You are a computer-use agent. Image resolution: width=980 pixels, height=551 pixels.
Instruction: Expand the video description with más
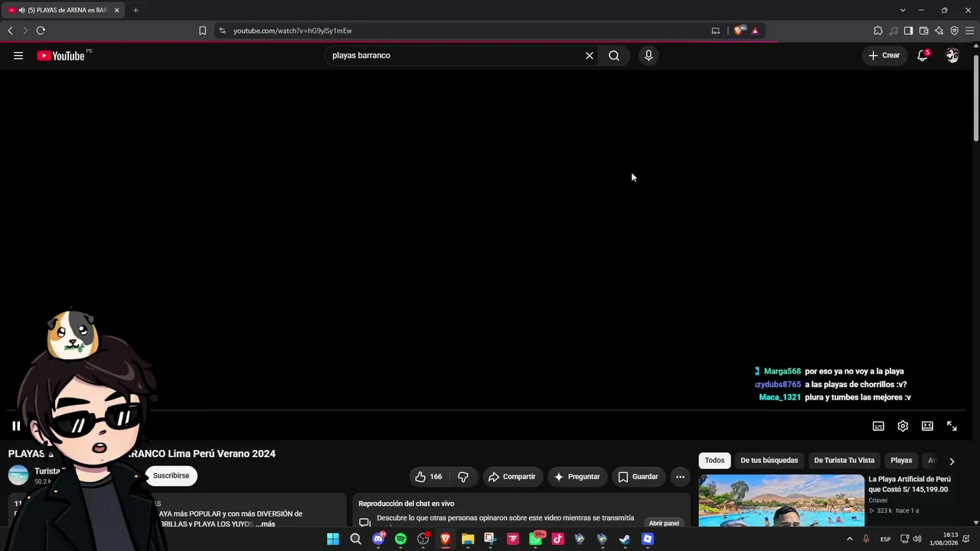[x=265, y=524]
